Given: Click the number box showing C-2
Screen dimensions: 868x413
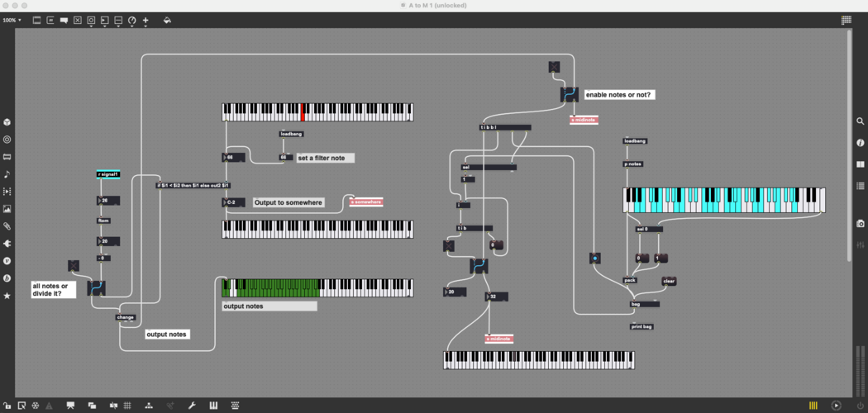Looking at the screenshot, I should pos(233,202).
